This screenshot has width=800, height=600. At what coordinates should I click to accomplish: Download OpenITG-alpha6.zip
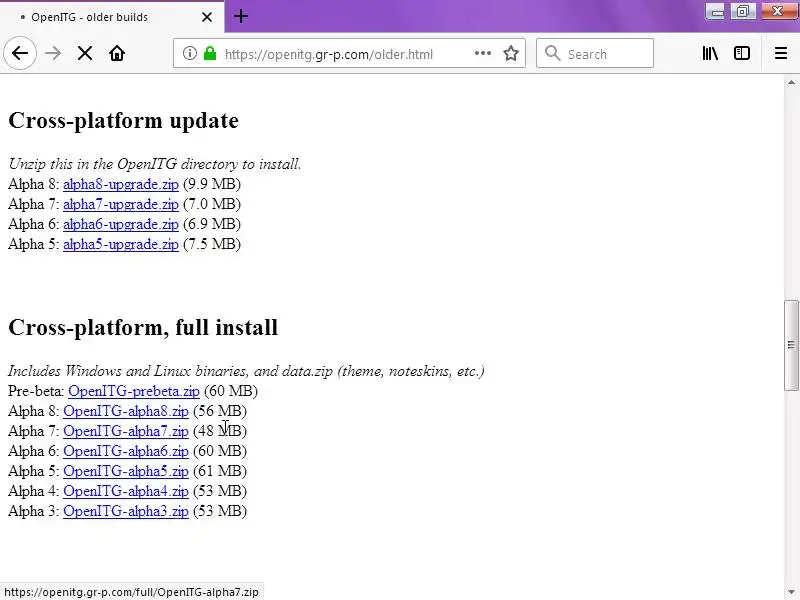126,451
